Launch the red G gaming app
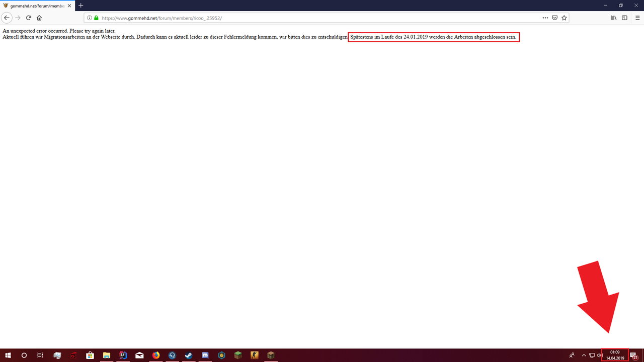 click(x=73, y=355)
